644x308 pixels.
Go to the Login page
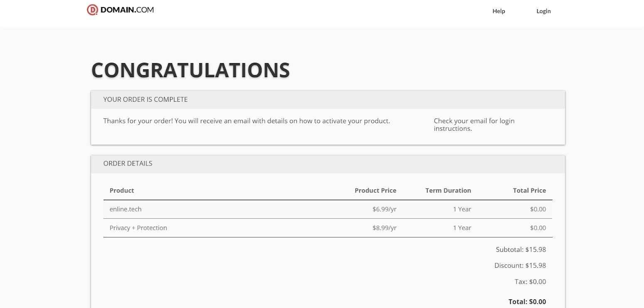[x=543, y=11]
